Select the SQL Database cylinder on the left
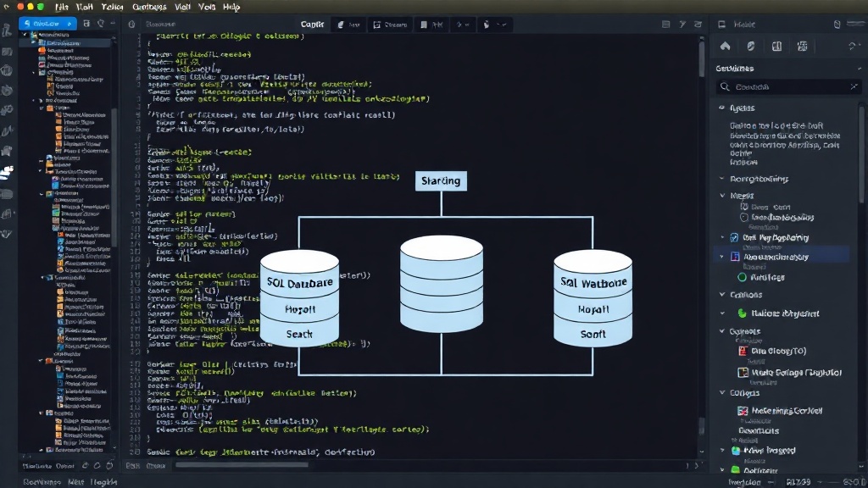Screen dimensions: 868x488 299,297
